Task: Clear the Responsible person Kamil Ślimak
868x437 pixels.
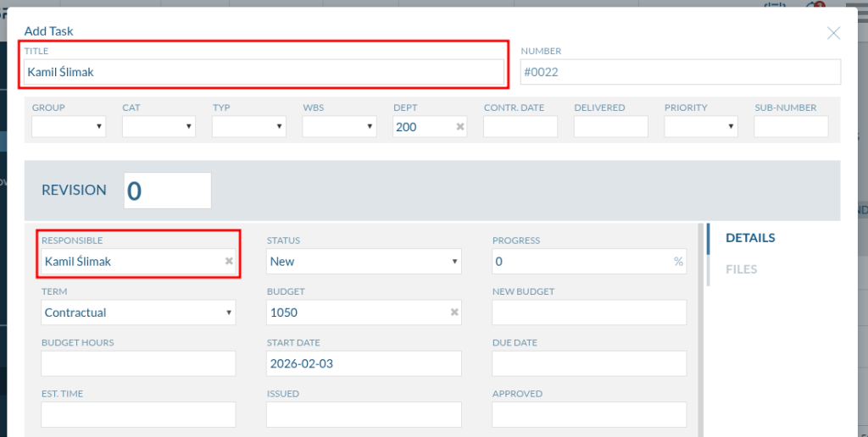Action: coord(229,262)
